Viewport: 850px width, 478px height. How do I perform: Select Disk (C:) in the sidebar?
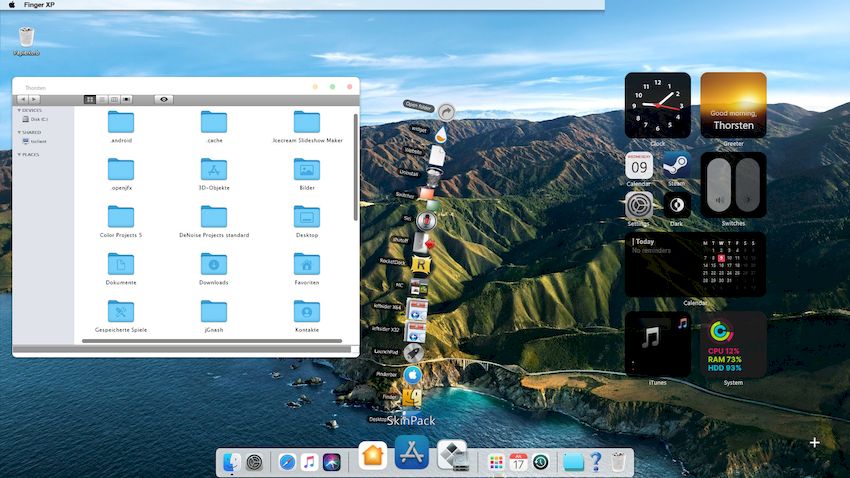click(x=35, y=119)
